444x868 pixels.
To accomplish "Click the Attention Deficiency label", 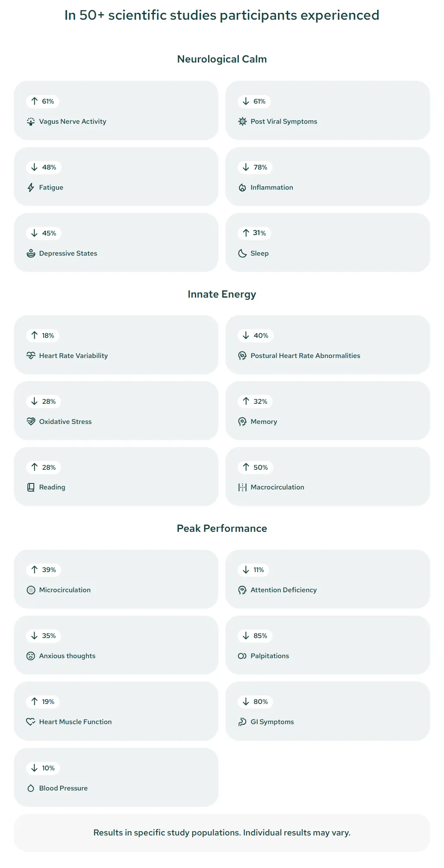I will coord(283,590).
